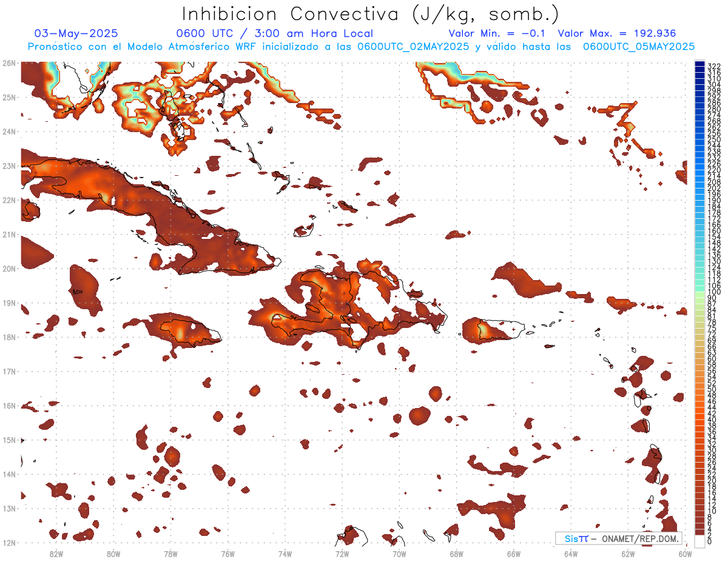Viewport: 728px width, 562px height.
Task: Click the 26N latitude label
Action: pos(8,63)
